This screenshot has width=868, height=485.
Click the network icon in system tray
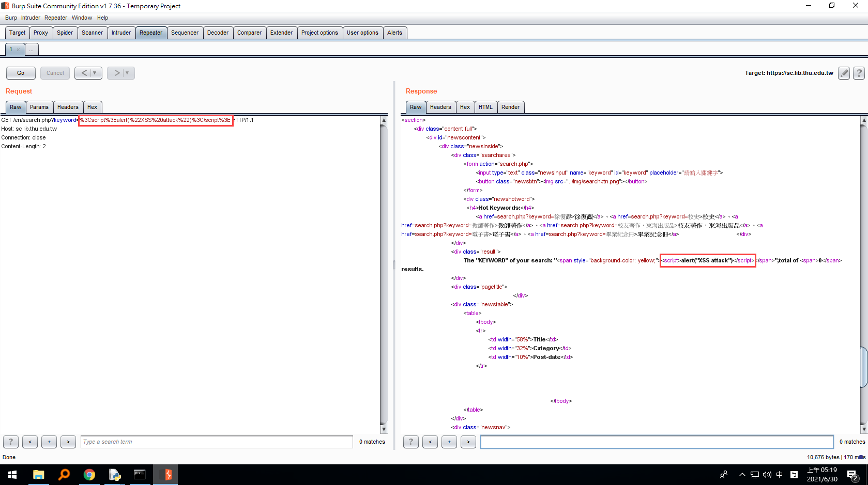click(755, 475)
